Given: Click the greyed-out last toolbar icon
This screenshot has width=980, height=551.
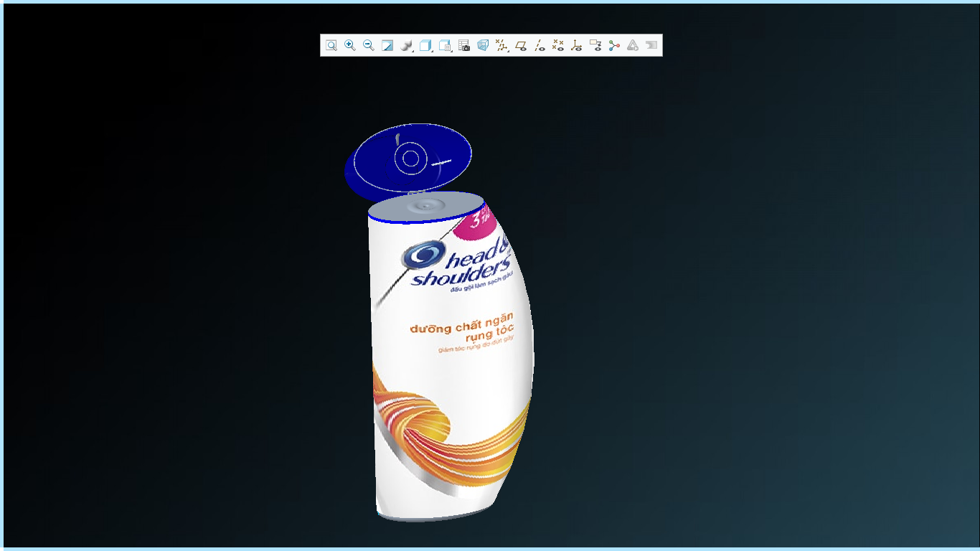Looking at the screenshot, I should coord(651,45).
